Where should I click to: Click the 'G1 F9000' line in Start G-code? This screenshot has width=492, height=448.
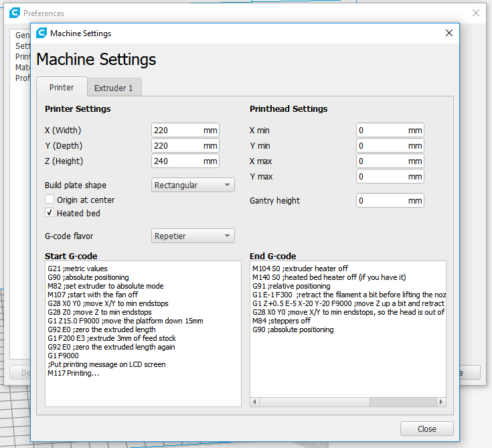click(63, 356)
